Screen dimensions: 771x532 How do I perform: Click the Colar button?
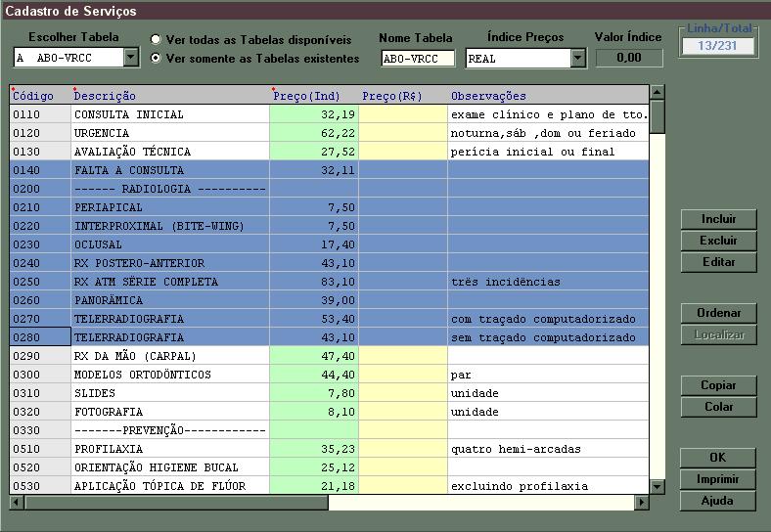coord(718,407)
